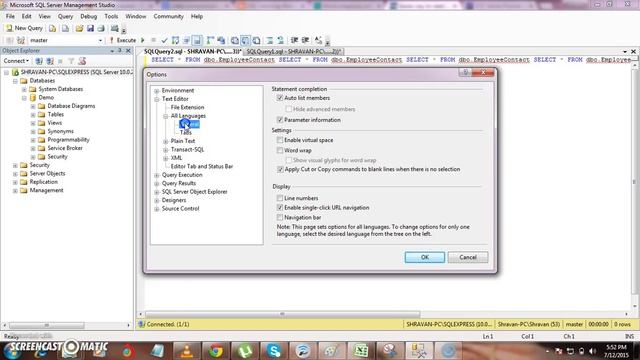Check the Word wrap checkbox
The image size is (640, 360).
coord(280,150)
